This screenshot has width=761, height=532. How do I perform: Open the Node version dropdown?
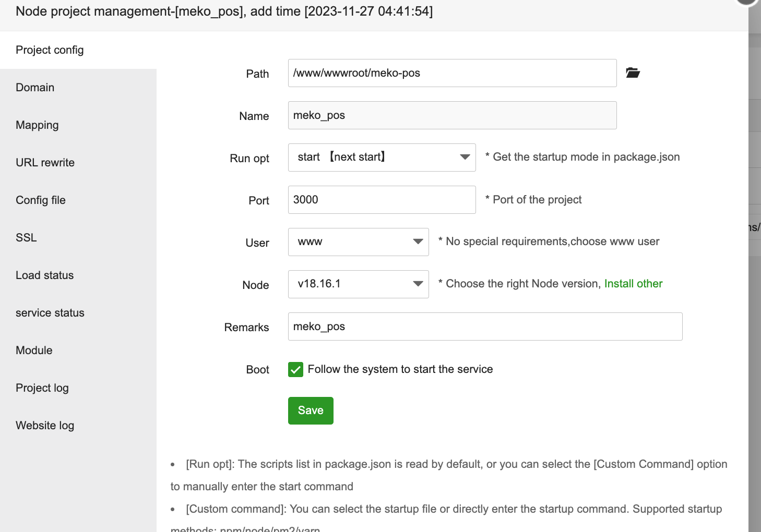pos(358,284)
